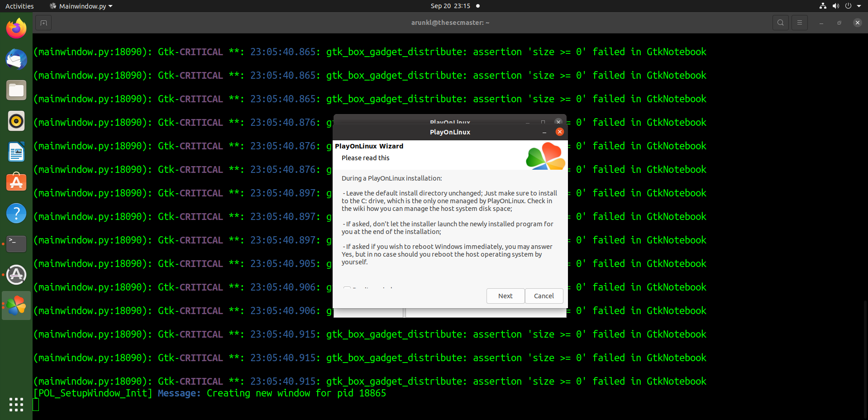Click the PlayOnLinux logo in the wizard
868x420 pixels.
point(545,156)
